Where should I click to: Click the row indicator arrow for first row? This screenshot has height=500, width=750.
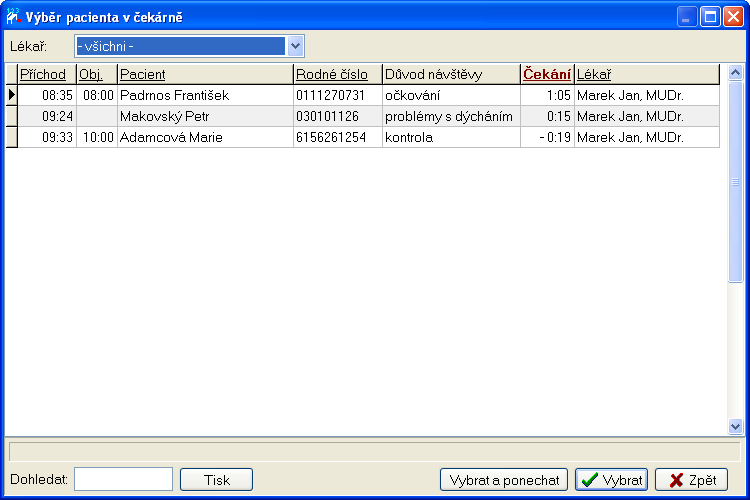(12, 96)
